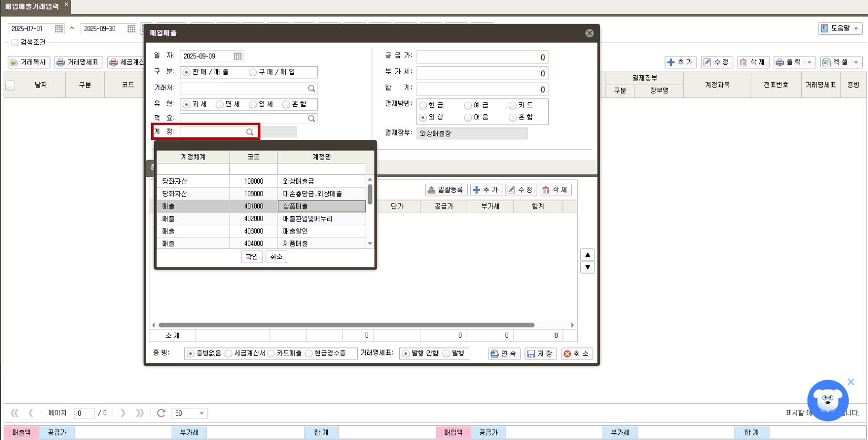Select account row 402000 매출환입및에누리
Image resolution: width=868 pixels, height=440 pixels.
pos(261,219)
